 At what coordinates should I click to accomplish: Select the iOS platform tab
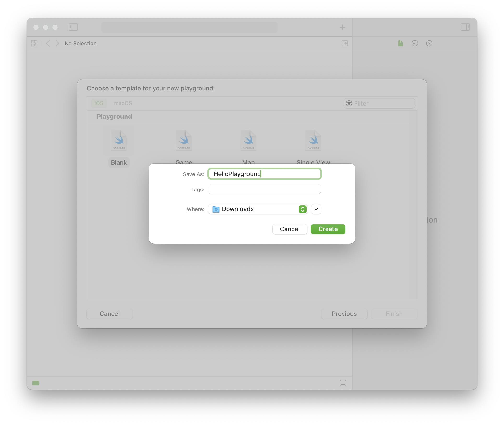coord(99,103)
